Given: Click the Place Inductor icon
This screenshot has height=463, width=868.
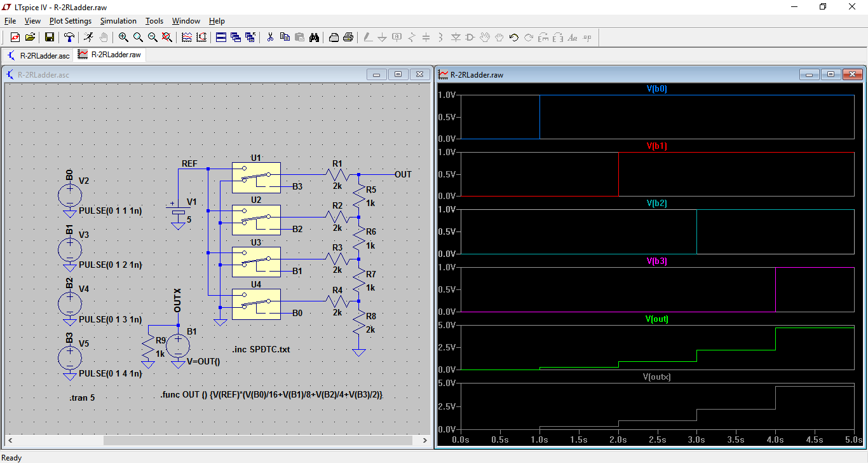Looking at the screenshot, I should [x=441, y=38].
